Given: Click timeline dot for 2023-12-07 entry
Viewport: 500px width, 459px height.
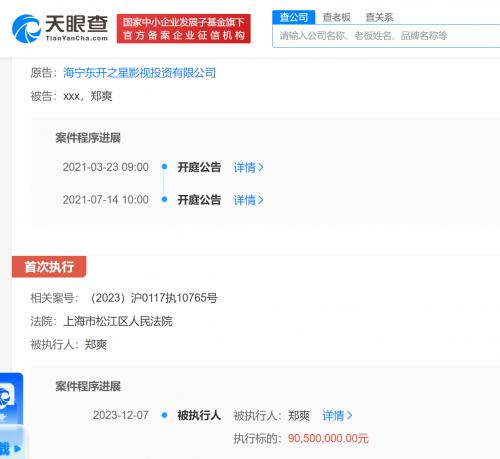Looking at the screenshot, I should click(164, 415).
